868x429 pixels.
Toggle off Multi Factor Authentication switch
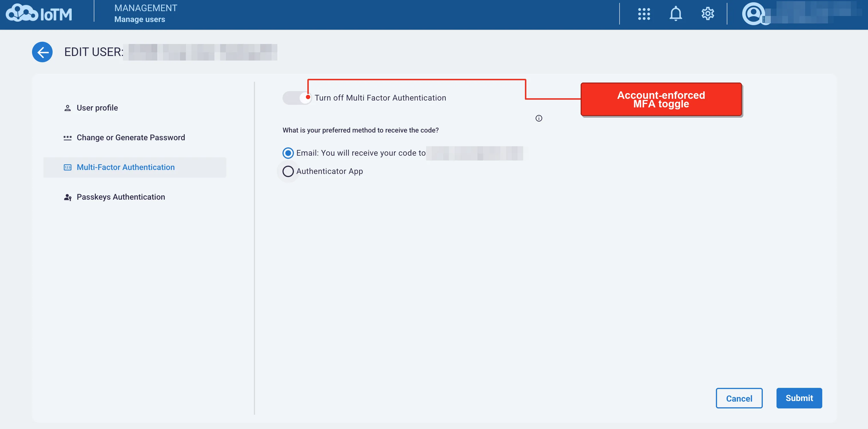pos(297,98)
